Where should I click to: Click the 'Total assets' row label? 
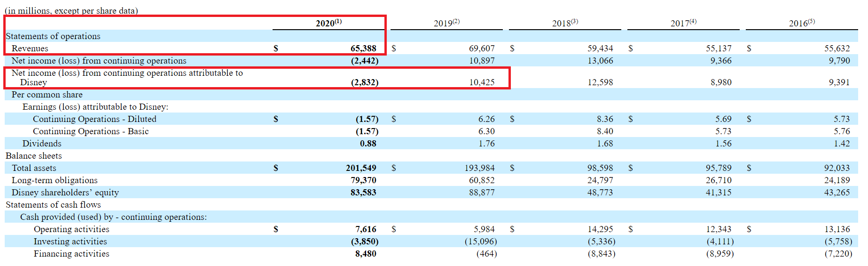[34, 168]
